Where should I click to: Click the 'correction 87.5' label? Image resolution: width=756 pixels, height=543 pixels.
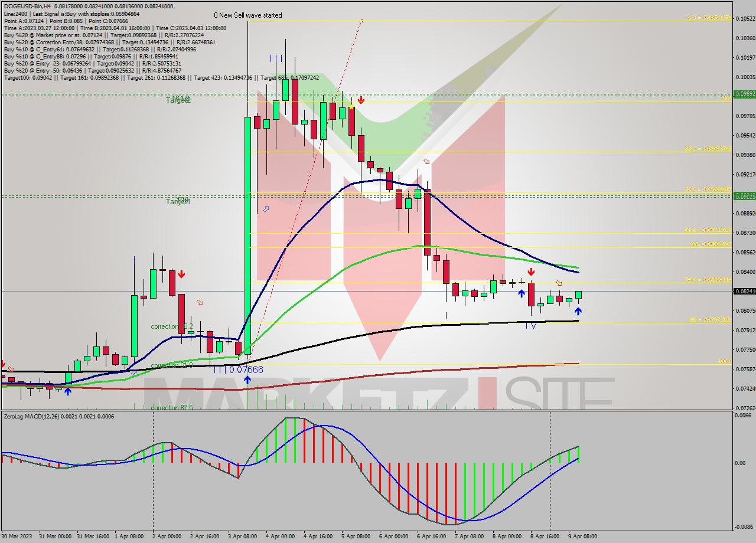tap(172, 408)
